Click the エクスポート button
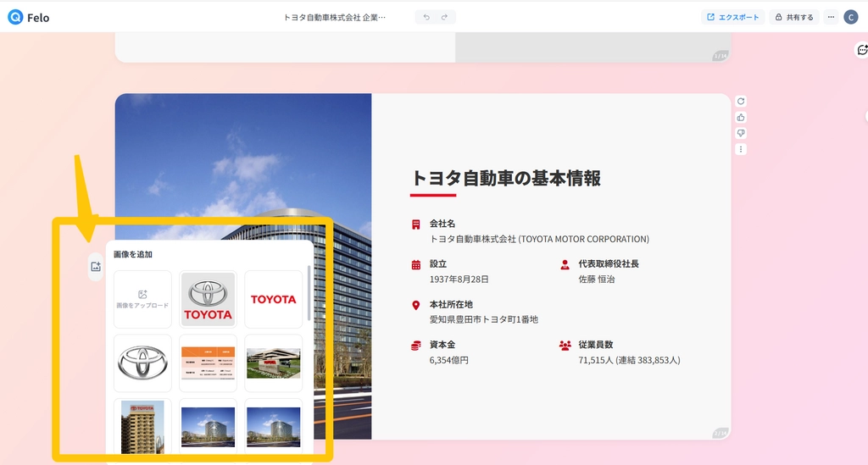This screenshot has height=465, width=868. pos(733,17)
